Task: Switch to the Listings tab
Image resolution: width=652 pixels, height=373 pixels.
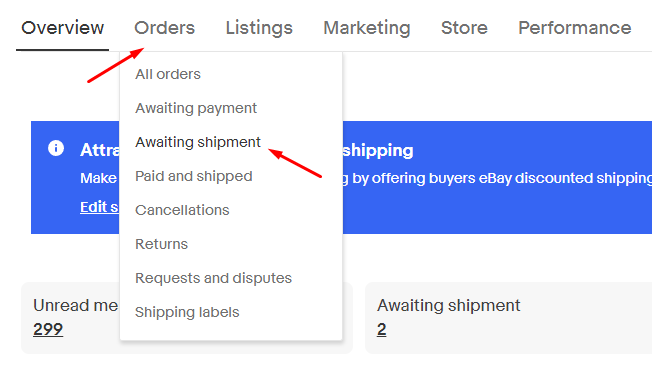Action: pyautogui.click(x=259, y=28)
